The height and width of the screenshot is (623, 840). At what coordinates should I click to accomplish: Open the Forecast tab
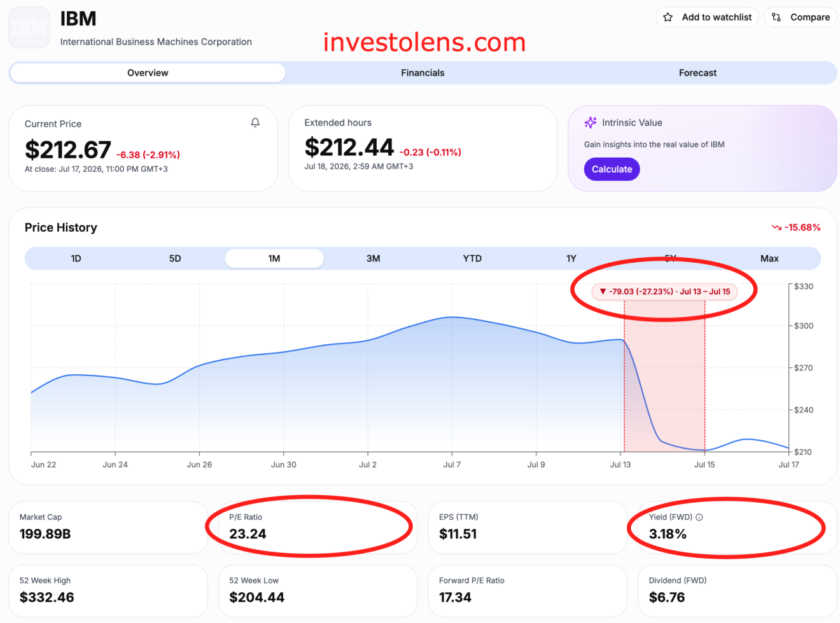697,73
